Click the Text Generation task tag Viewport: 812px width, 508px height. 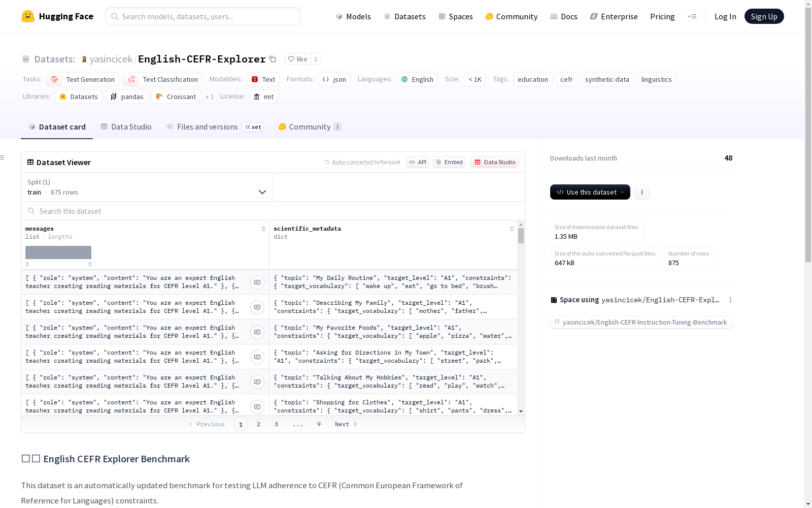(x=83, y=79)
